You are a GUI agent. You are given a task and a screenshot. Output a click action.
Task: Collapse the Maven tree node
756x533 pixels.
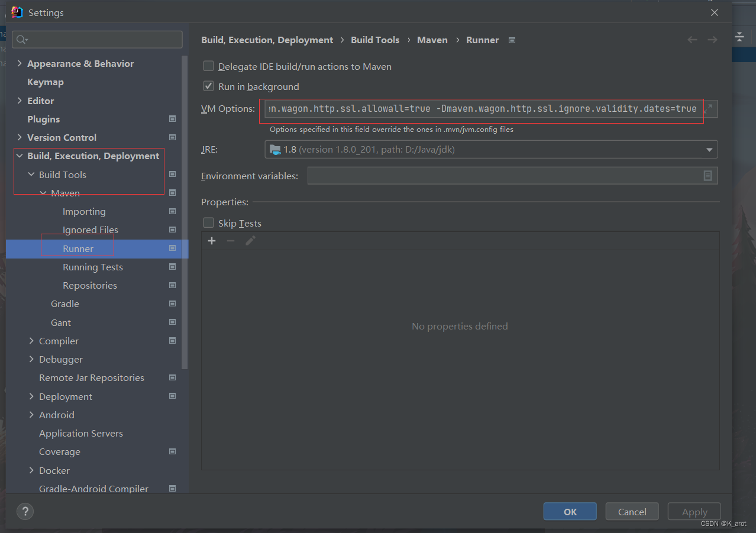(x=43, y=193)
